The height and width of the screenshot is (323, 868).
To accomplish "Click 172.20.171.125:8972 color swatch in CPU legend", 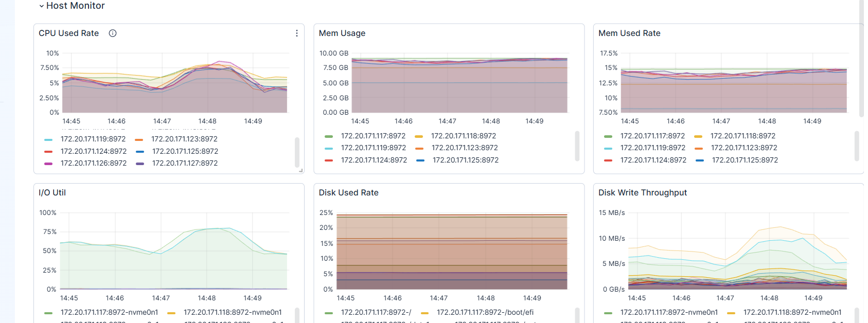I will [140, 152].
